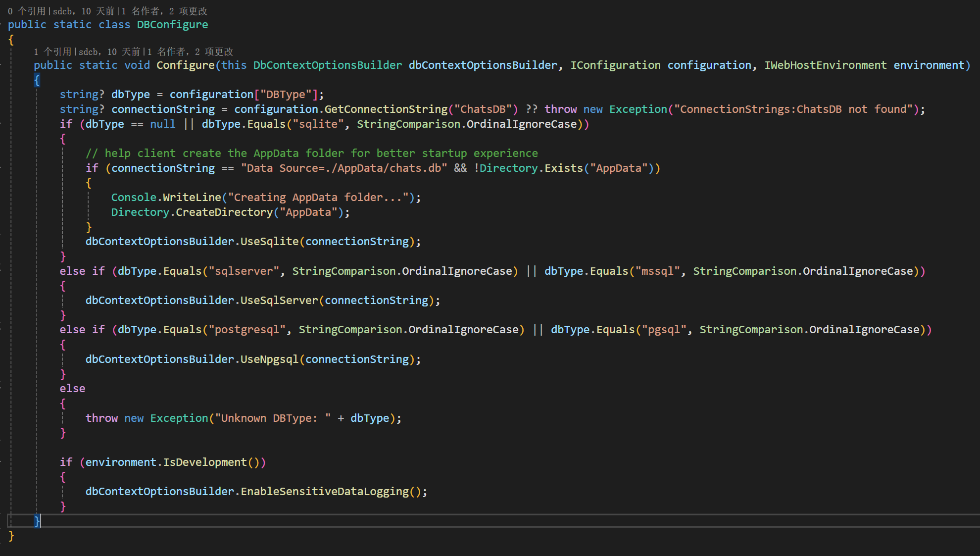Click the UseSqlServer method call
Viewport: 980px width, 556px height.
(x=279, y=301)
